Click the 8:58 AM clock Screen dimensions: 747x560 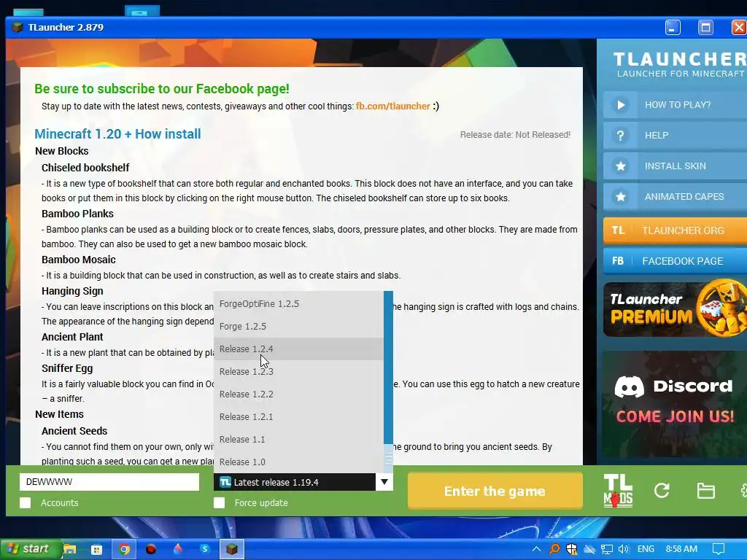[681, 549]
